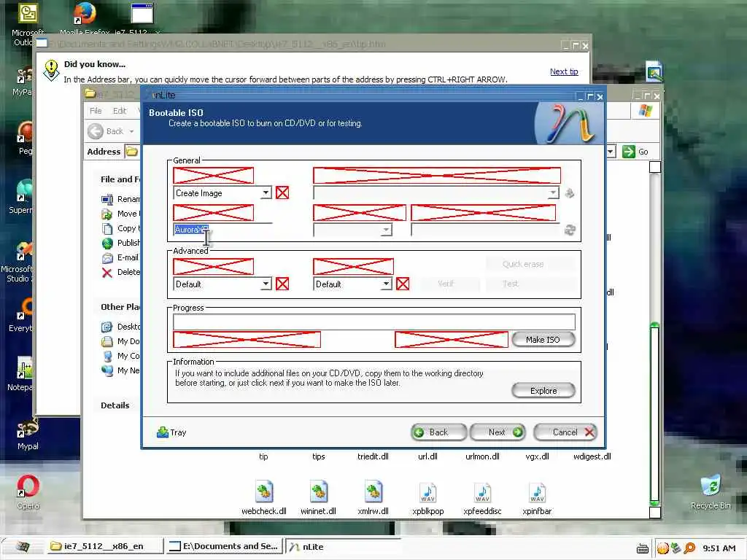
Task: Select the xpblkpop WAV file icon
Action: (427, 492)
